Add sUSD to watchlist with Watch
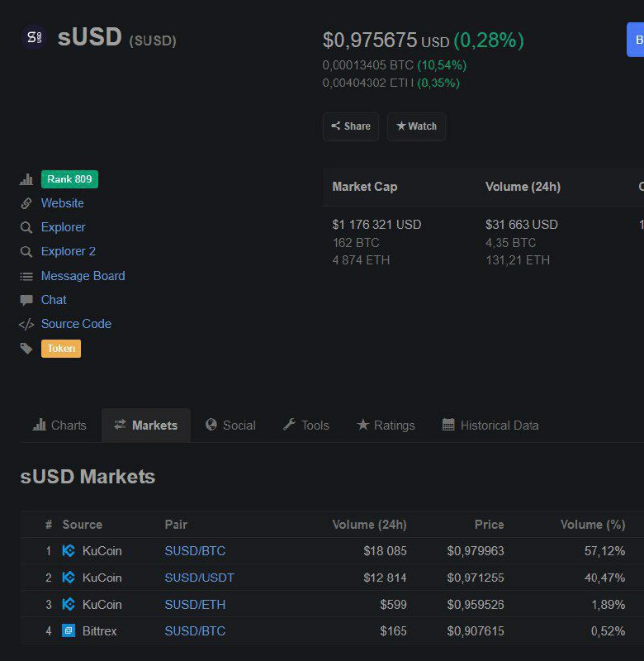Screen dimensions: 644x661 (x=416, y=126)
